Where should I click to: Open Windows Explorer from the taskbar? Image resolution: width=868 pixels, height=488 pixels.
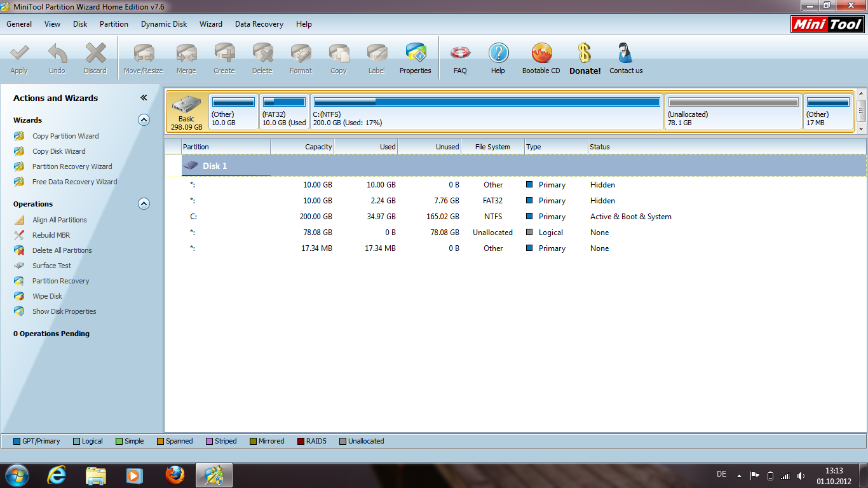coord(96,475)
